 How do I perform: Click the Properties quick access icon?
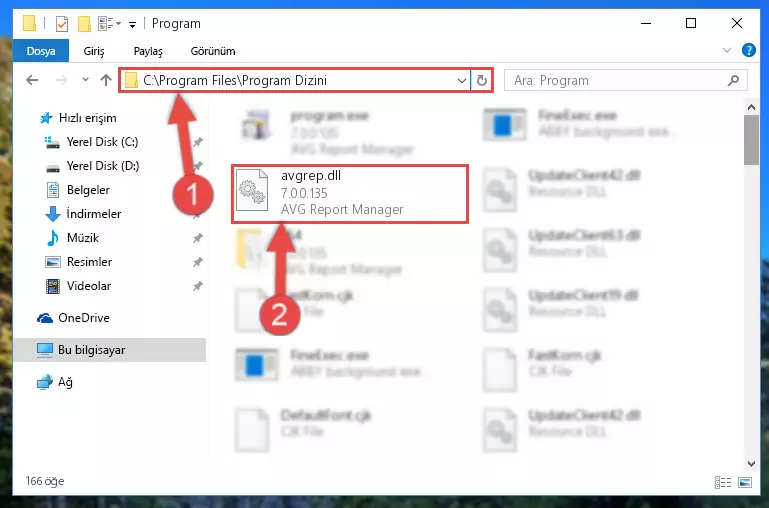(x=62, y=24)
